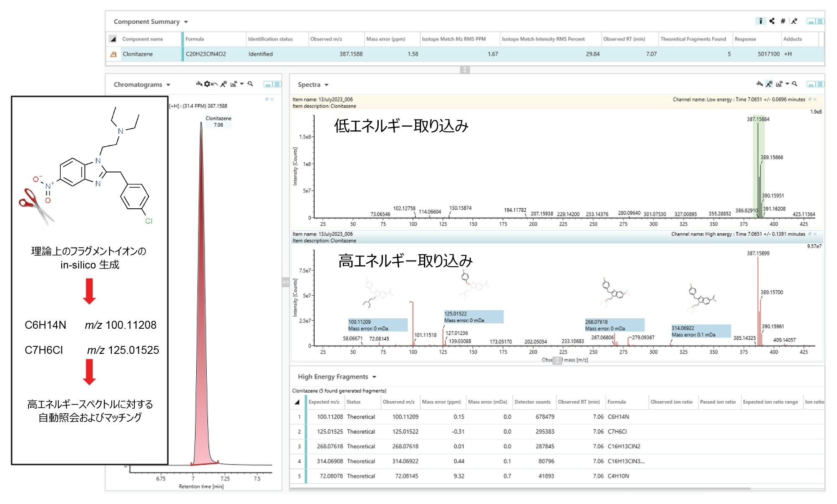Minimize the Component Summary panel

[x=811, y=21]
